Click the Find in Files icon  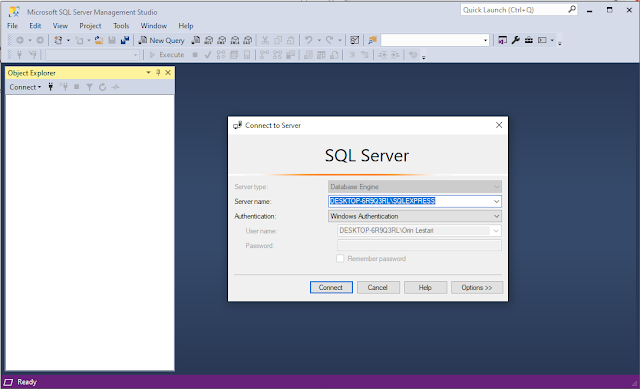point(372,40)
